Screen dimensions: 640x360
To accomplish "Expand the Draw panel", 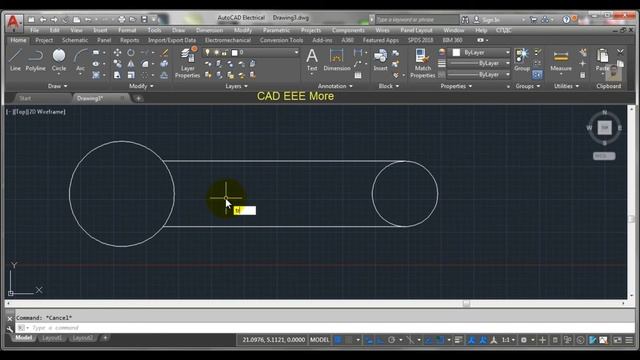I will point(57,86).
